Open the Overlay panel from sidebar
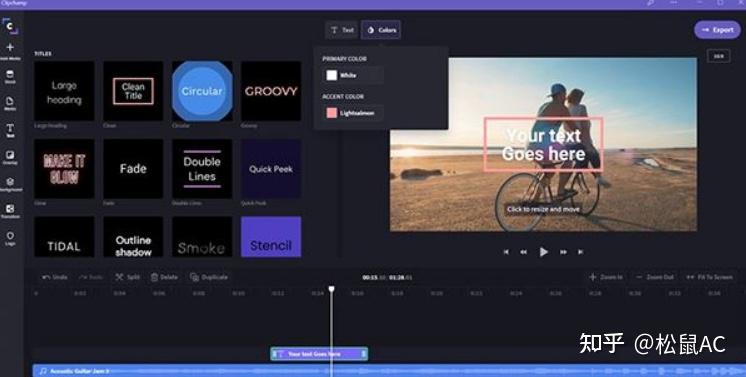This screenshot has height=377, width=746. click(x=10, y=157)
